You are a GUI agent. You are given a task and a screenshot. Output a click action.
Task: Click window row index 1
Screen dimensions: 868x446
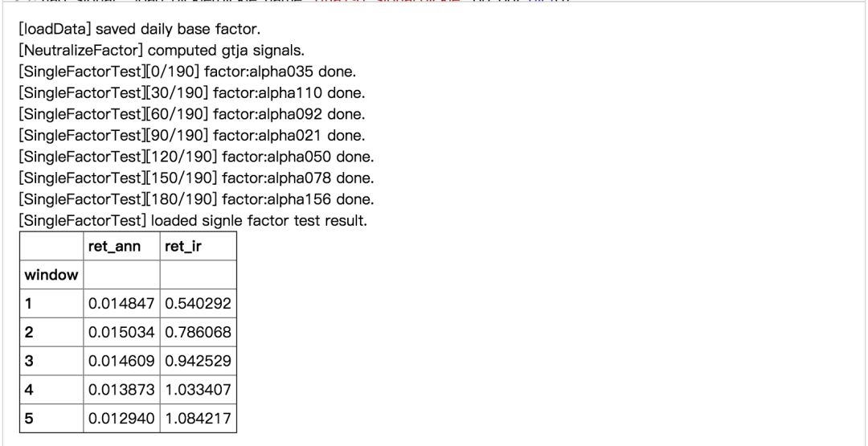pyautogui.click(x=30, y=304)
